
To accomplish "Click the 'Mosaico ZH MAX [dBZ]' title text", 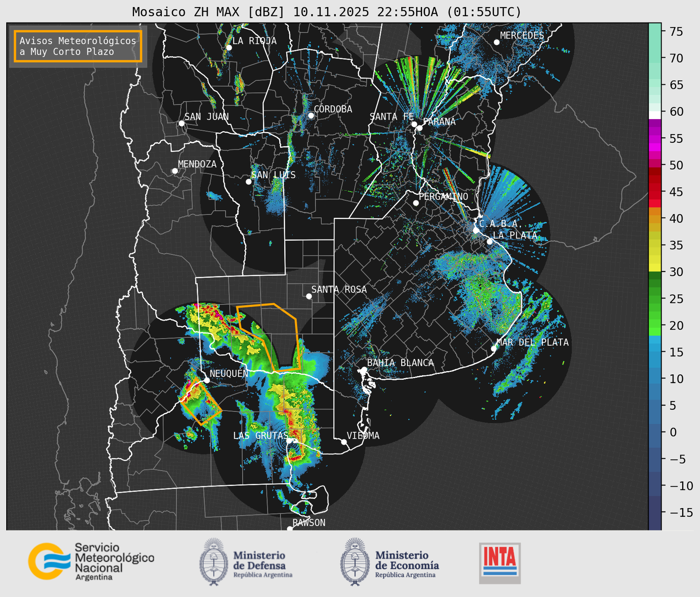I will (x=209, y=12).
